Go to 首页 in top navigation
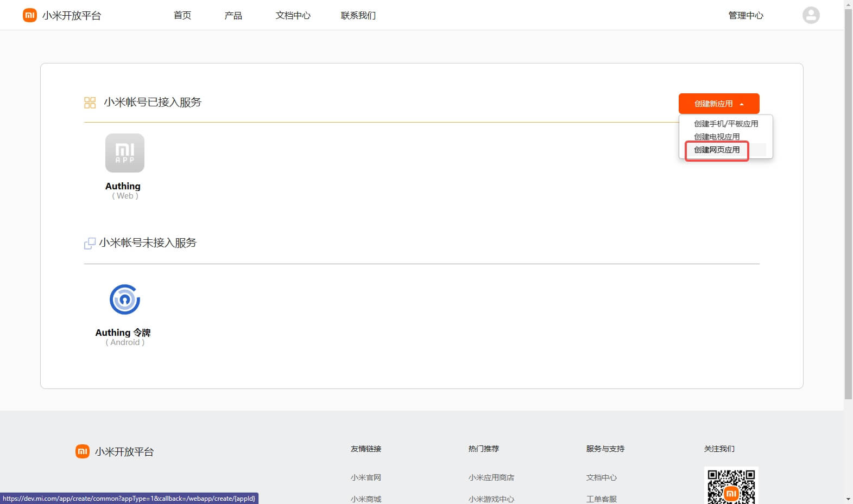 pos(182,15)
